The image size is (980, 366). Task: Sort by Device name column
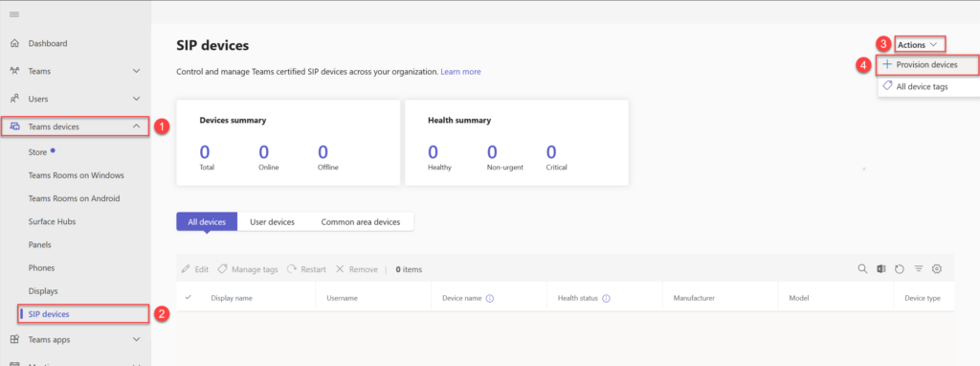(462, 298)
